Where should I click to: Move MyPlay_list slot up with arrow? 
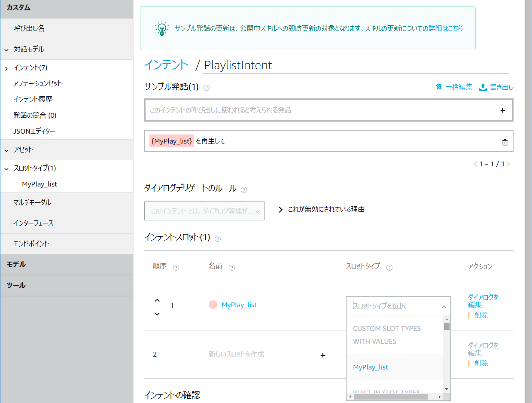157,300
